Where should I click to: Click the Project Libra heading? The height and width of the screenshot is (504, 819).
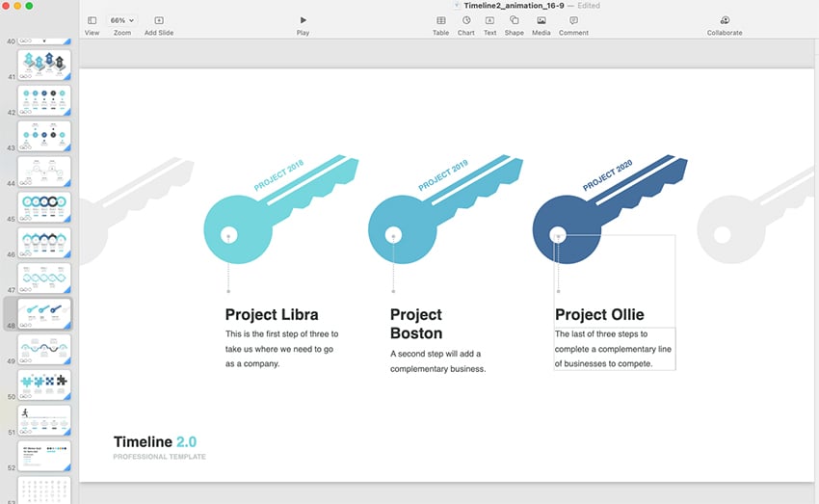point(272,314)
